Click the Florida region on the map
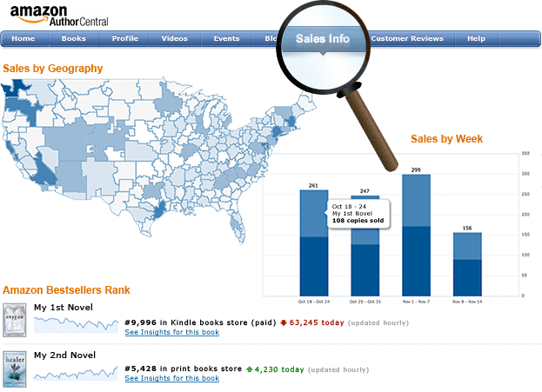 (238, 226)
